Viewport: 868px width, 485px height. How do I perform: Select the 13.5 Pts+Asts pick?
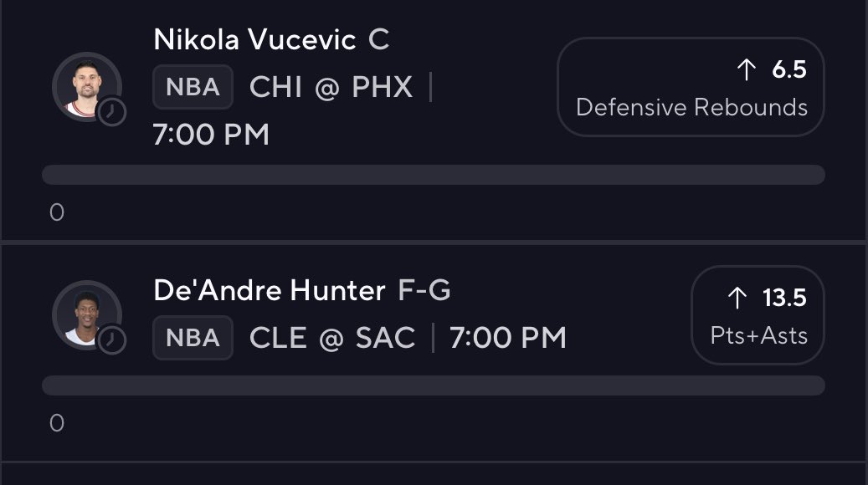pos(758,315)
